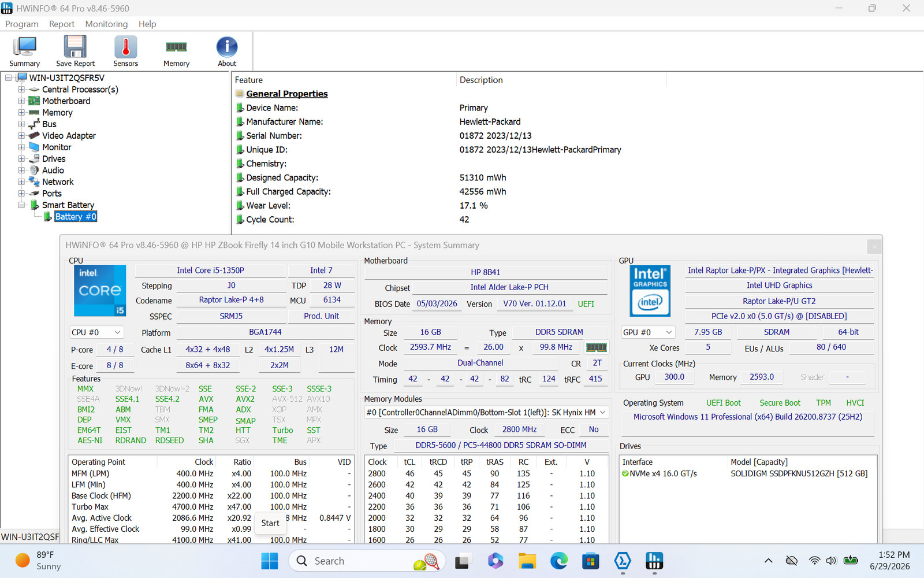Open the Report menu
924x578 pixels.
click(x=62, y=24)
